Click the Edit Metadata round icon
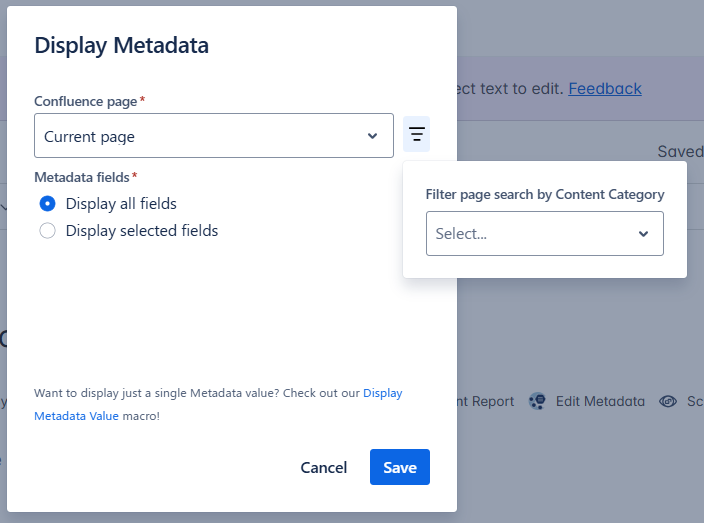This screenshot has height=523, width=704. tap(537, 401)
